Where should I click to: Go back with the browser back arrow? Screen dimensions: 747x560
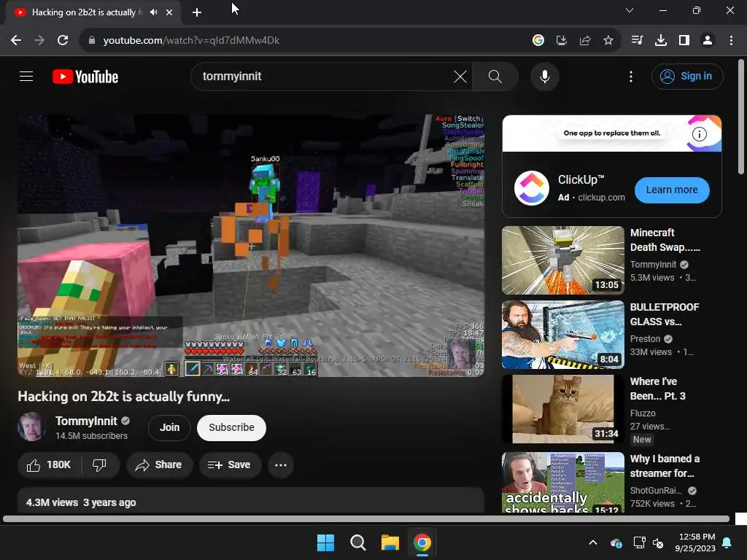(16, 41)
